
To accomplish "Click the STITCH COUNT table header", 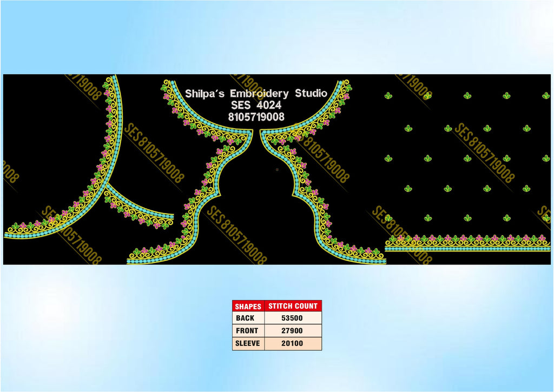I will tap(293, 306).
